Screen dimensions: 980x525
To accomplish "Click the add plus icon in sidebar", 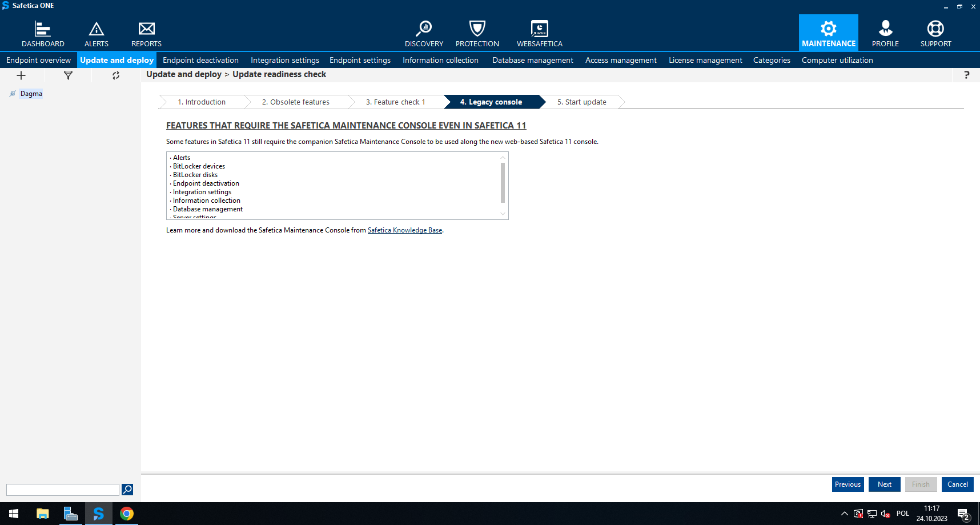I will [x=21, y=75].
